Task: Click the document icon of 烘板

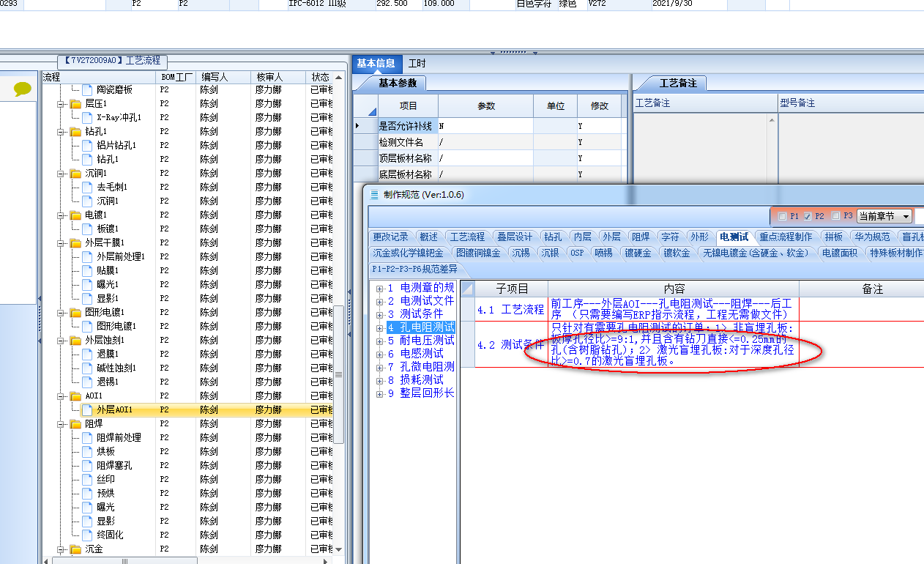Action: coord(87,451)
